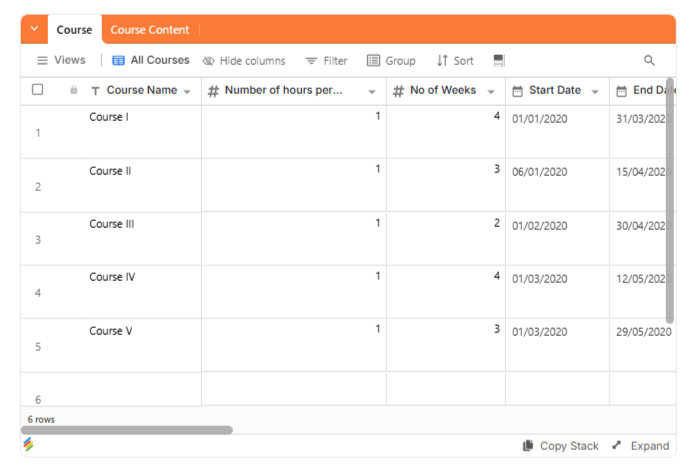
Task: Click the text type icon beside Course Name
Action: (x=95, y=91)
